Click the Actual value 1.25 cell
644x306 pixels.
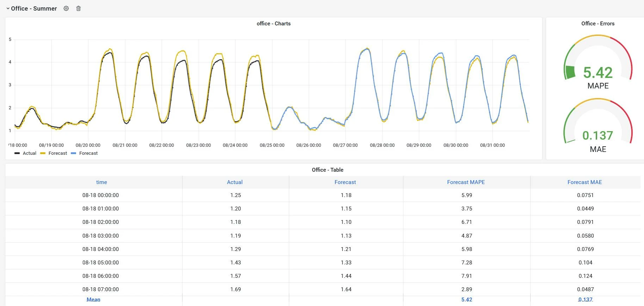click(x=236, y=195)
